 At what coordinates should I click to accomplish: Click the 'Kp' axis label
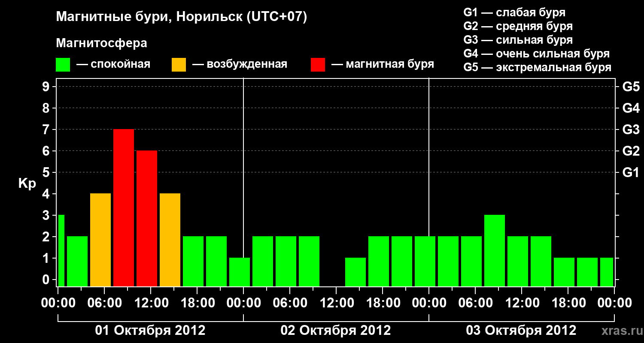point(27,184)
